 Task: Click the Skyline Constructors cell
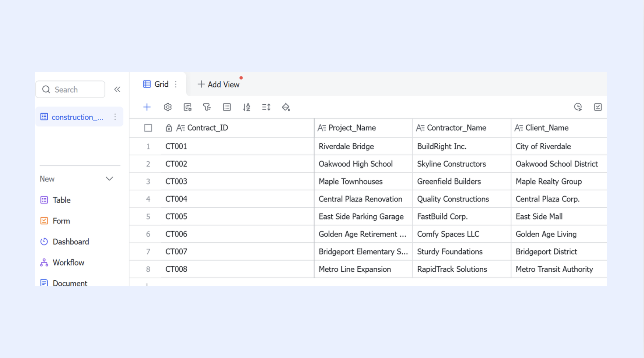(x=462, y=164)
